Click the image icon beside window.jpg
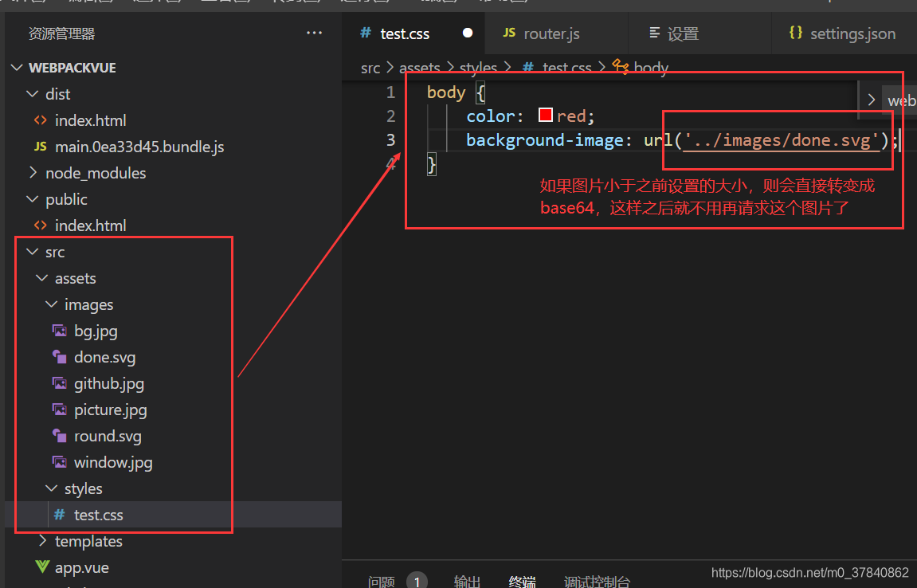Image resolution: width=917 pixels, height=588 pixels. tap(59, 462)
